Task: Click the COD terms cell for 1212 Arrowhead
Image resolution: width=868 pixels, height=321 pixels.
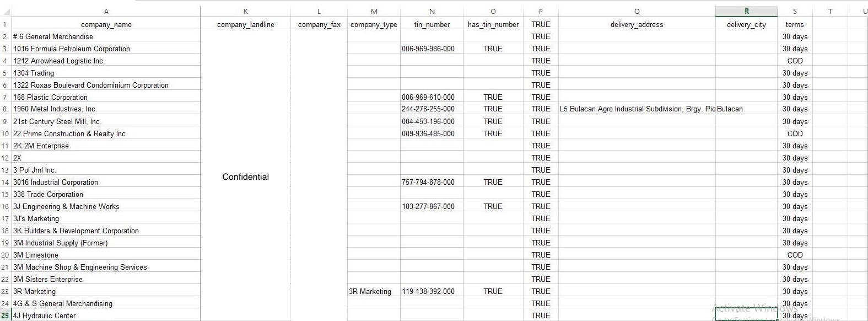Action: point(794,61)
